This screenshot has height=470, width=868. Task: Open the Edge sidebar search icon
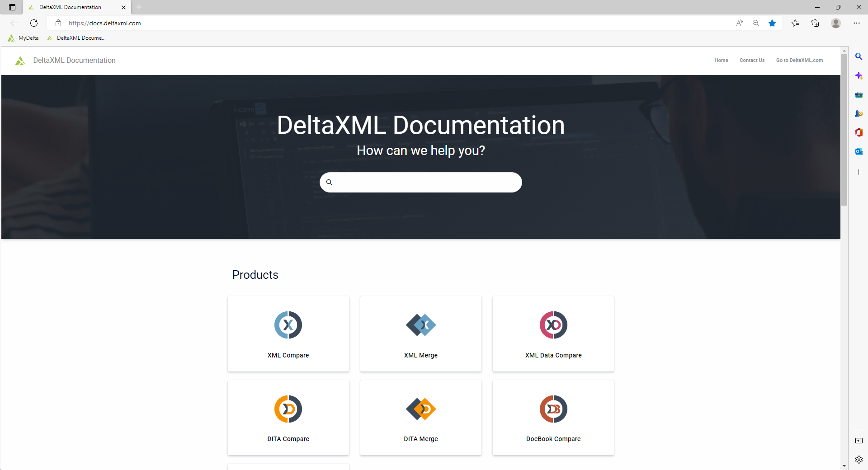(x=859, y=57)
